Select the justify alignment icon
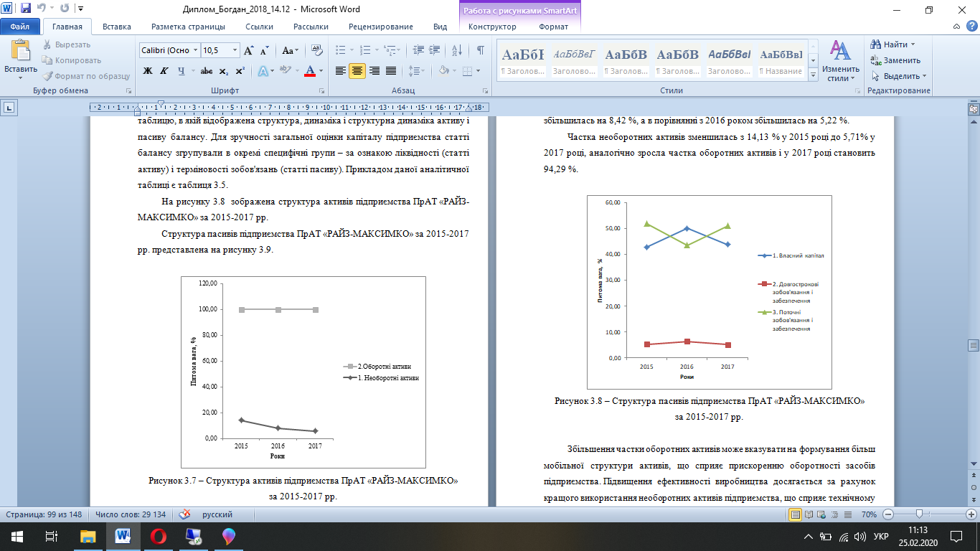The width and height of the screenshot is (980, 551). click(x=391, y=71)
